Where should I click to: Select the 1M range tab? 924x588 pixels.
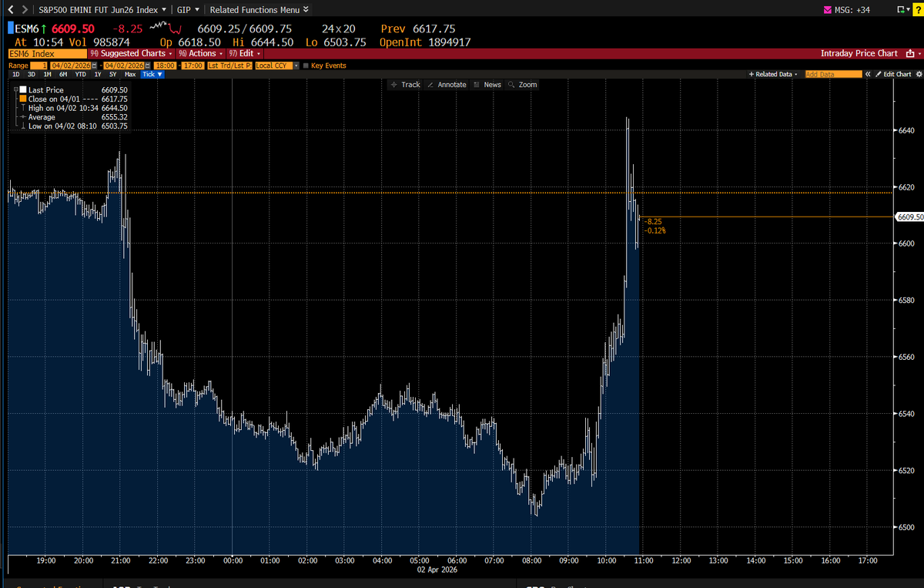(47, 74)
